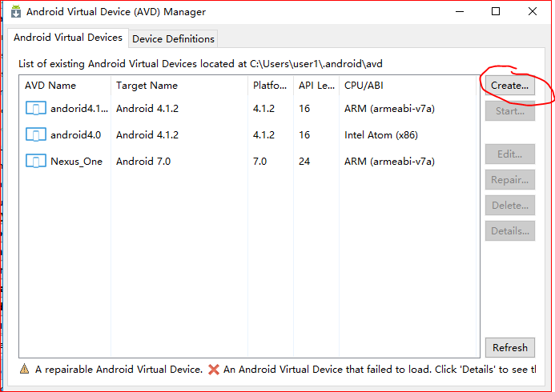Click API level 16 in android4.0 row
This screenshot has height=392, width=555.
304,135
